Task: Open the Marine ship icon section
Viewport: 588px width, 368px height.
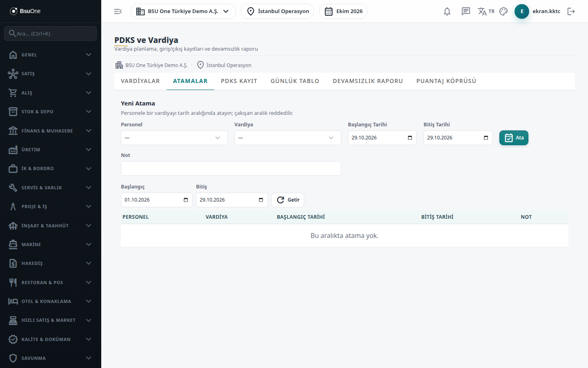Action: point(51,245)
